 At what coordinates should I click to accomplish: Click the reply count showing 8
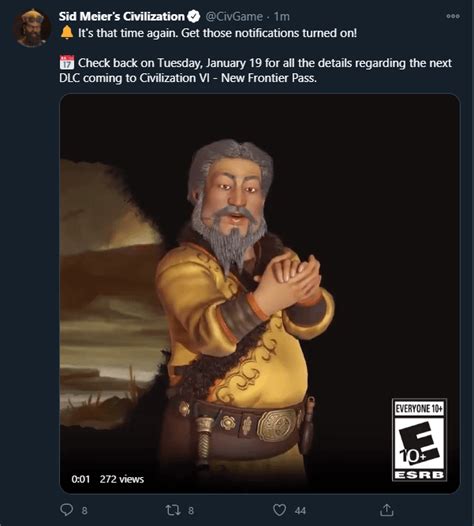click(x=85, y=511)
